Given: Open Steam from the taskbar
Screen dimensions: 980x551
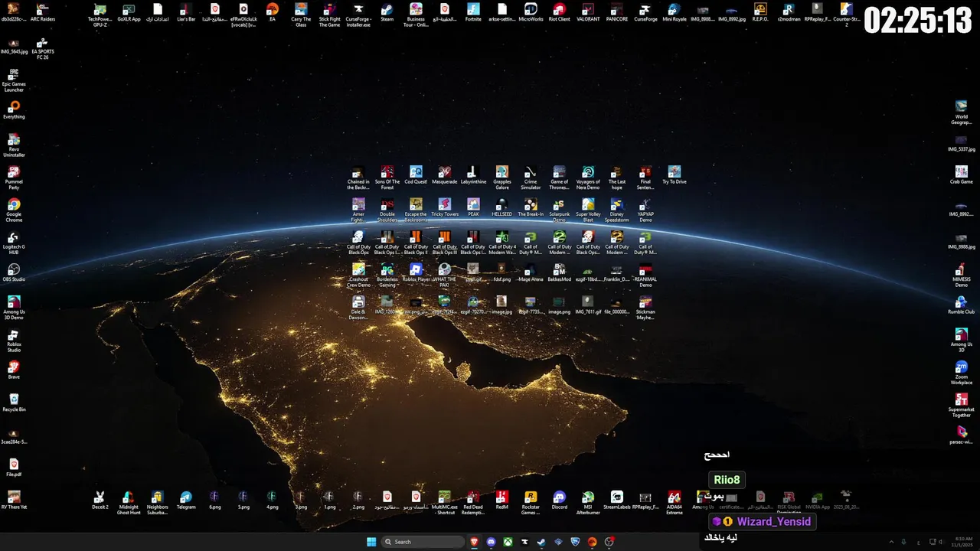Looking at the screenshot, I should pos(541,542).
